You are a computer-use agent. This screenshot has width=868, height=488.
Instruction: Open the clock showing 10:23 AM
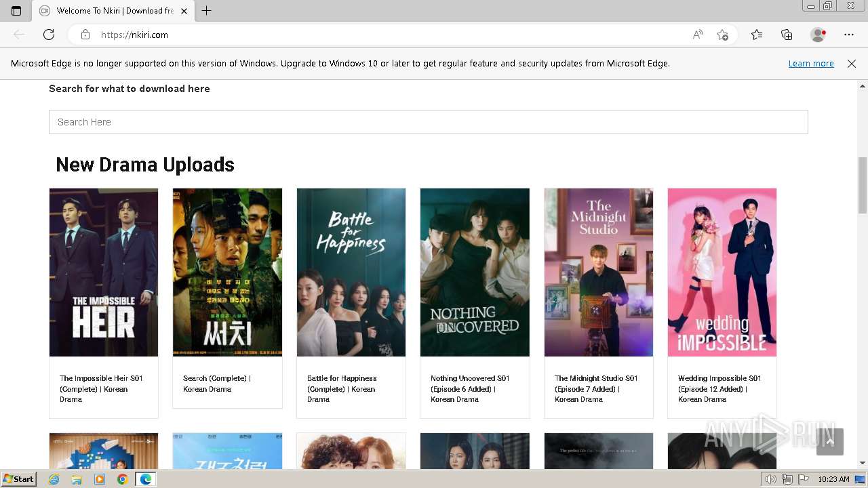[834, 479]
